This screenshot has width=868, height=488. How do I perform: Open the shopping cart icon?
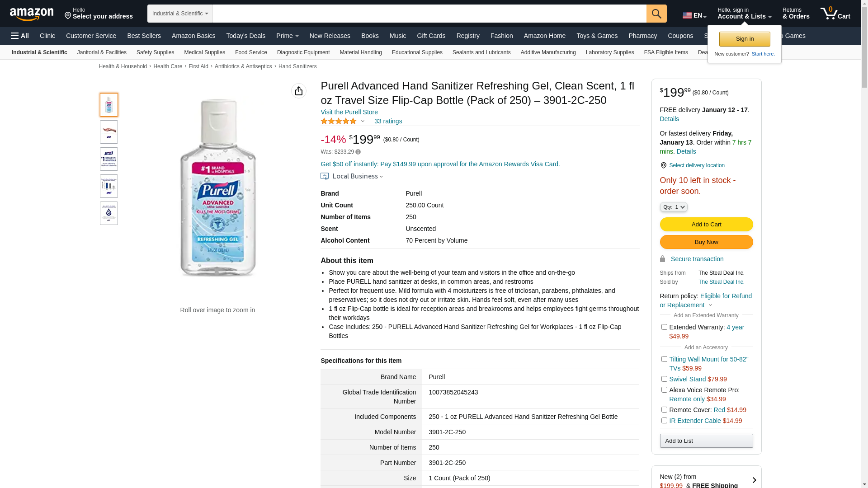pyautogui.click(x=835, y=14)
